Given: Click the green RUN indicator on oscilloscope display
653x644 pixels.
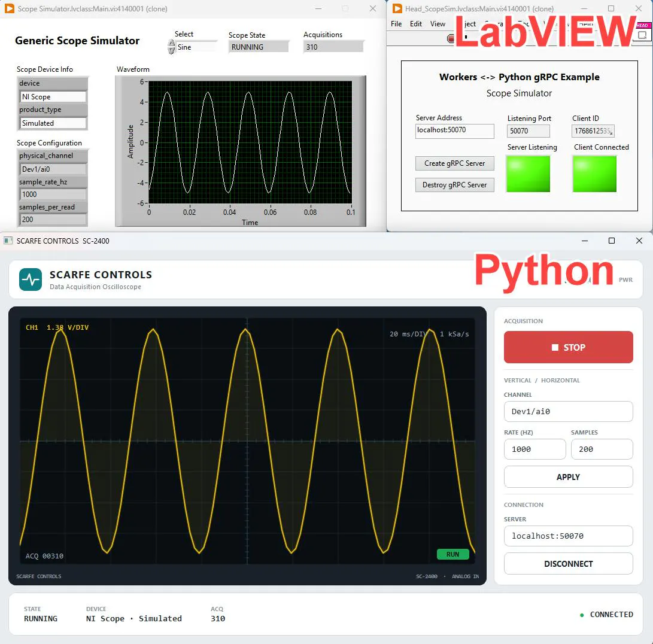Looking at the screenshot, I should tap(452, 554).
